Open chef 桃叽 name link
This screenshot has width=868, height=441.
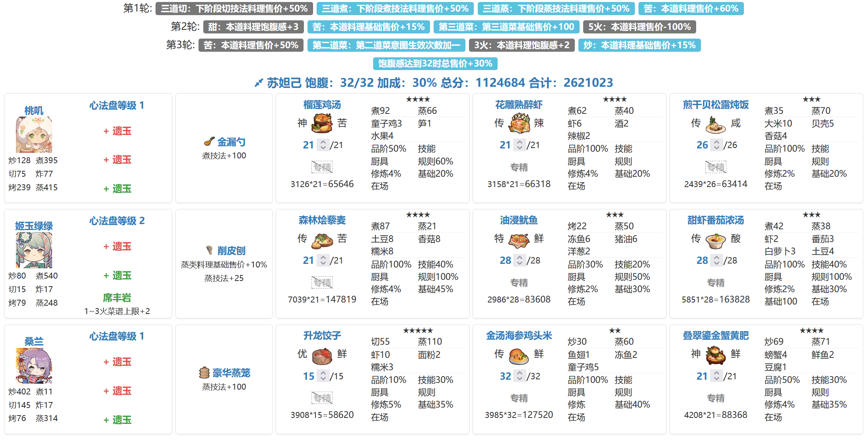[34, 110]
